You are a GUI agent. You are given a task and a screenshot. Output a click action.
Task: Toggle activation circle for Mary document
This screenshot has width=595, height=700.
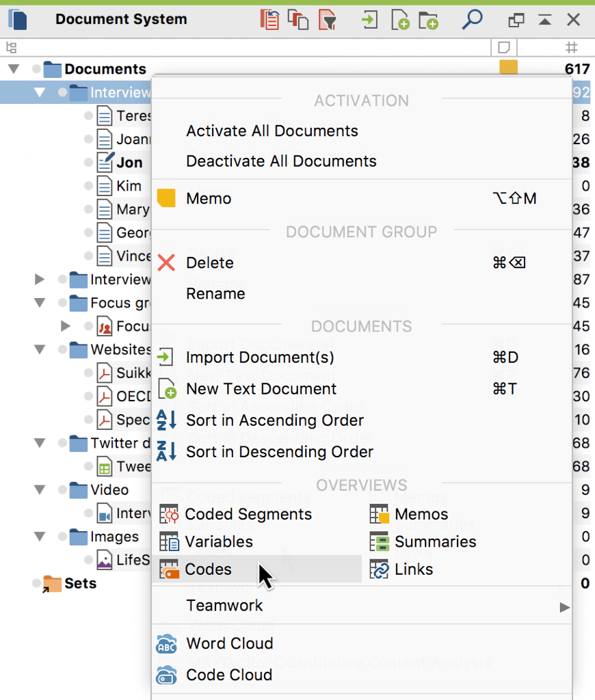coord(88,209)
